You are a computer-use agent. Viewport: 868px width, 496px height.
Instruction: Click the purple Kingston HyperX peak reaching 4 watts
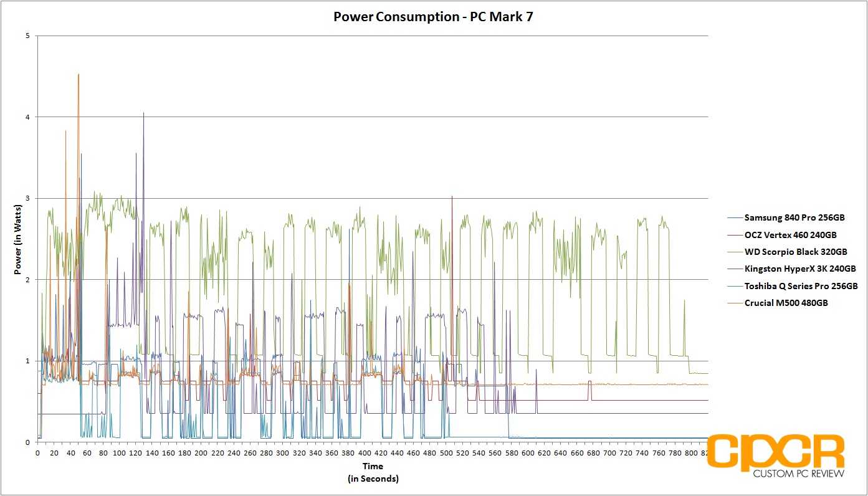(x=144, y=114)
